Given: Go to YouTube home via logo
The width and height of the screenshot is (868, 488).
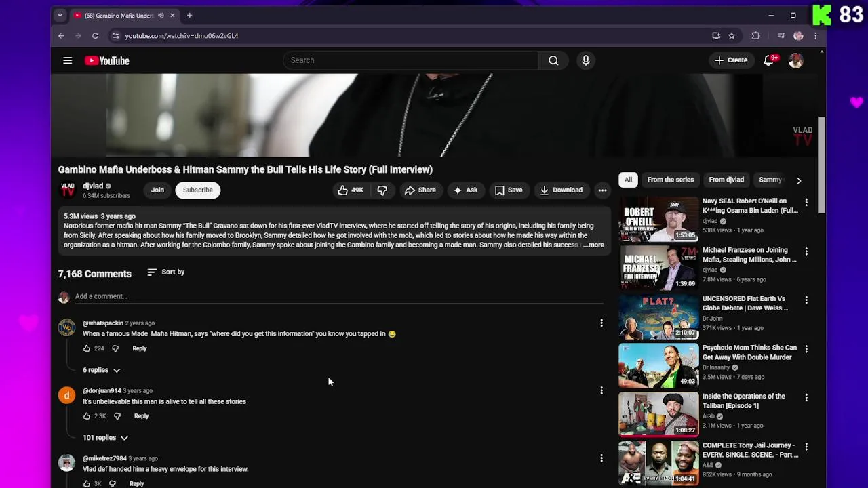Looking at the screenshot, I should 107,61.
